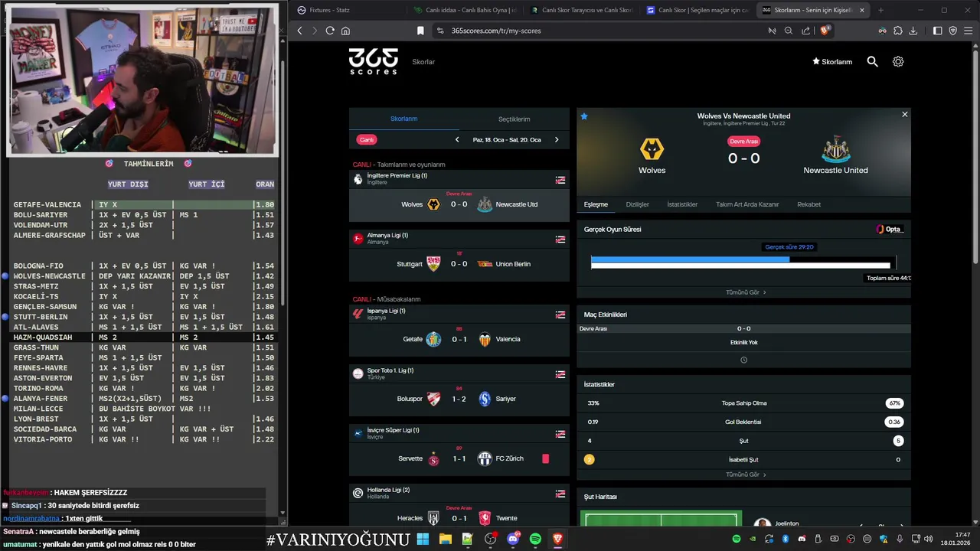Switch to the Seçtiklerim tab
This screenshot has width=980, height=551.
click(514, 119)
